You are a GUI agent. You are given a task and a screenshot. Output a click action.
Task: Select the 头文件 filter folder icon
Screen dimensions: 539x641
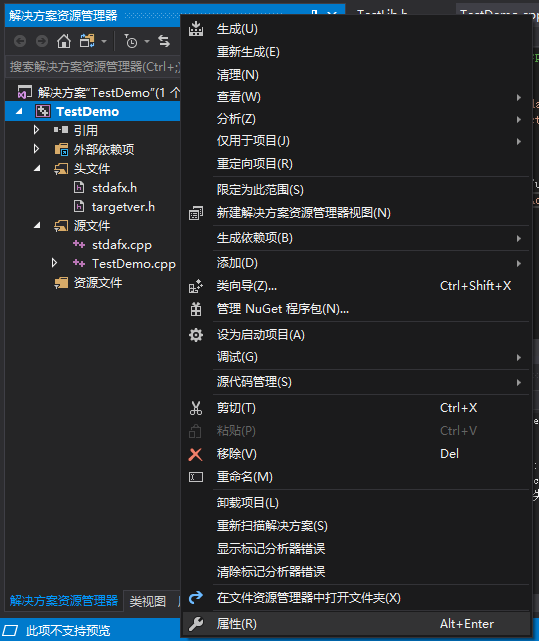(61, 168)
